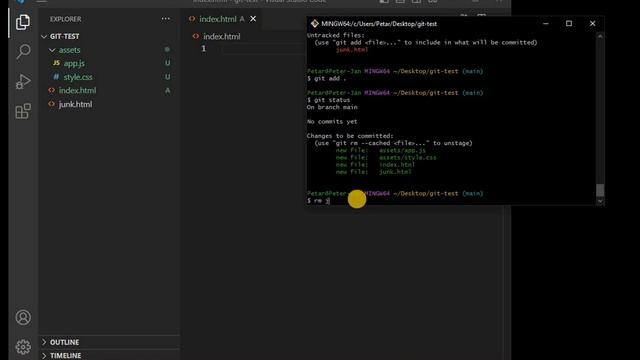Click the red junk.html untracked entry

coord(352,50)
